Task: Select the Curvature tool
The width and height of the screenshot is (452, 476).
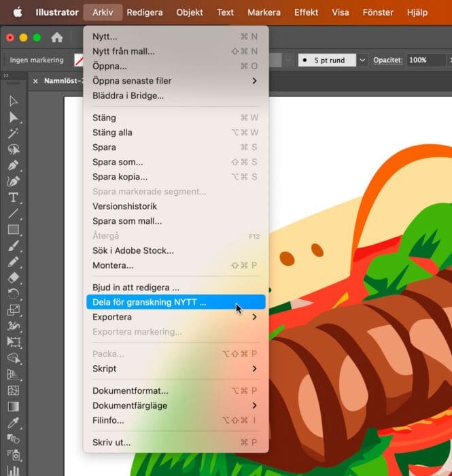Action: (14, 182)
